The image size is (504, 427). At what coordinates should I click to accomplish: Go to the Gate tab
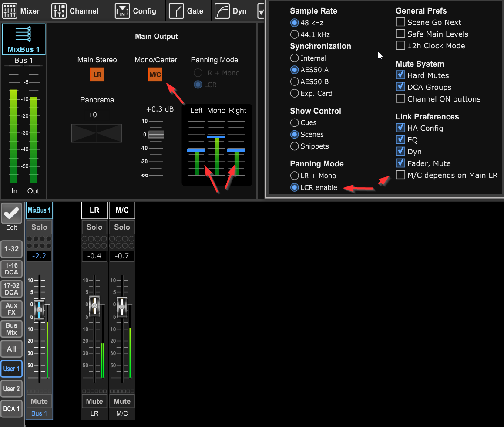(x=186, y=11)
